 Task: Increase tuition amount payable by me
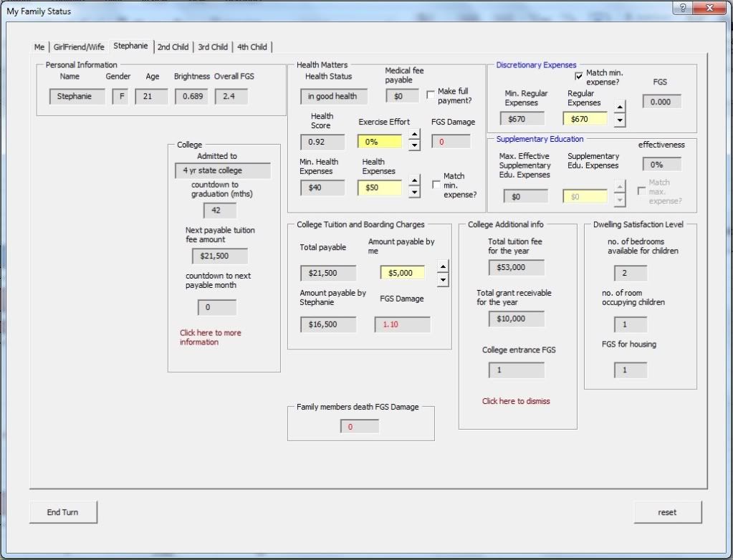[443, 267]
